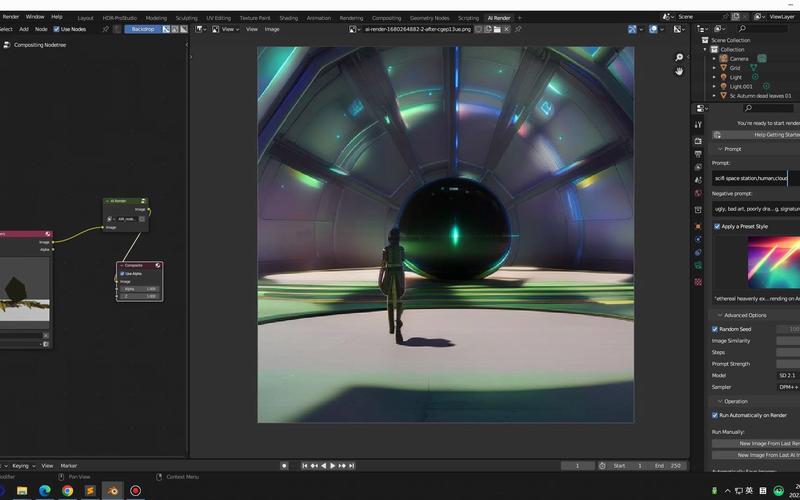800x500 pixels.
Task: Open the Output properties tab printer icon
Action: pyautogui.click(x=698, y=154)
